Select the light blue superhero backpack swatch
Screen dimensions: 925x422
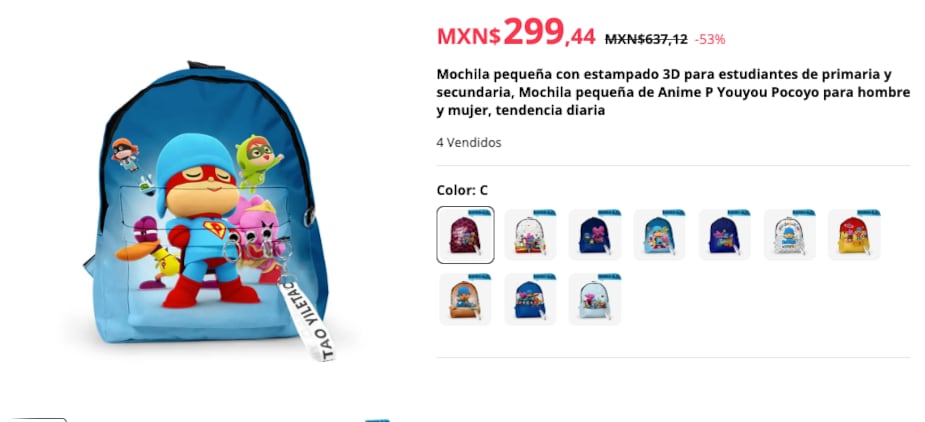click(x=660, y=235)
